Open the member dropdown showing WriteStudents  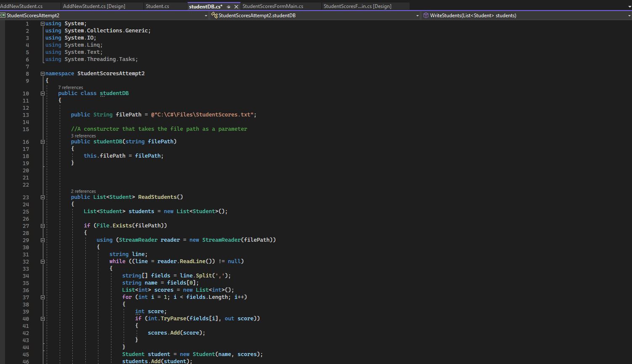629,16
